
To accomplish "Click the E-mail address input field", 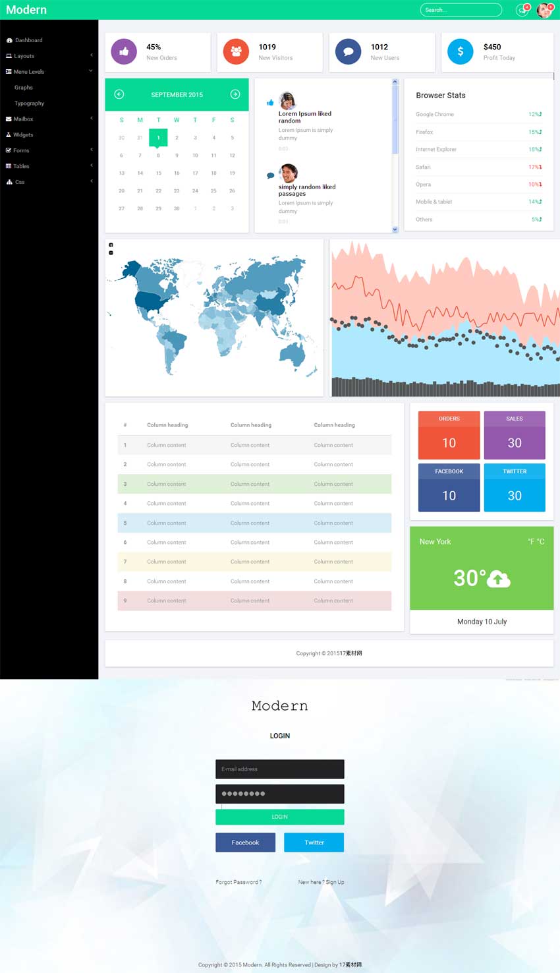I will tap(279, 769).
